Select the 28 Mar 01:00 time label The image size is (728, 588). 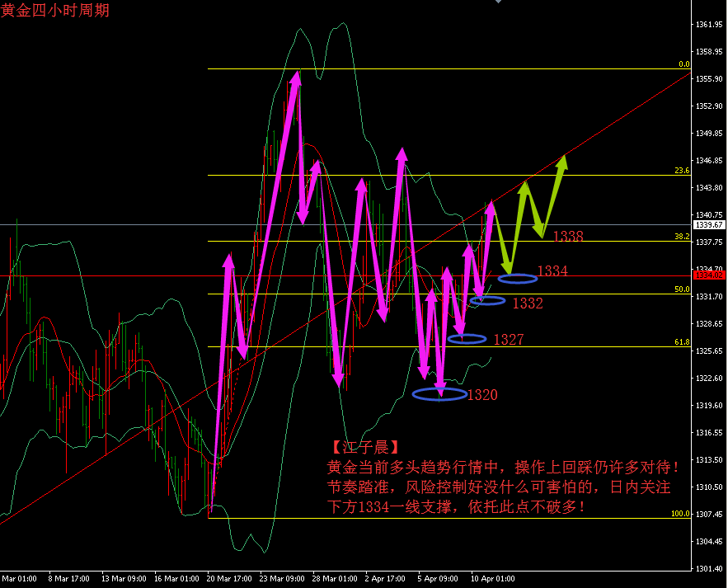(334, 579)
